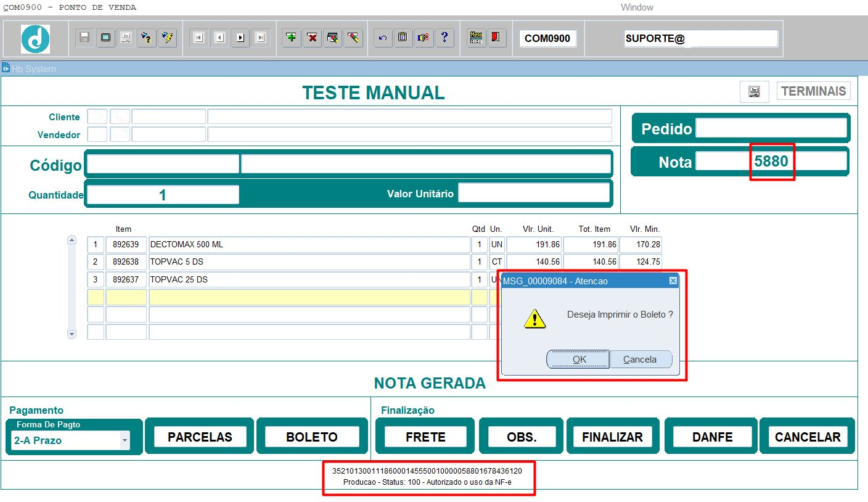The height and width of the screenshot is (502, 868).
Task: Click the clipboard list icon in toolbar
Action: pos(403,38)
